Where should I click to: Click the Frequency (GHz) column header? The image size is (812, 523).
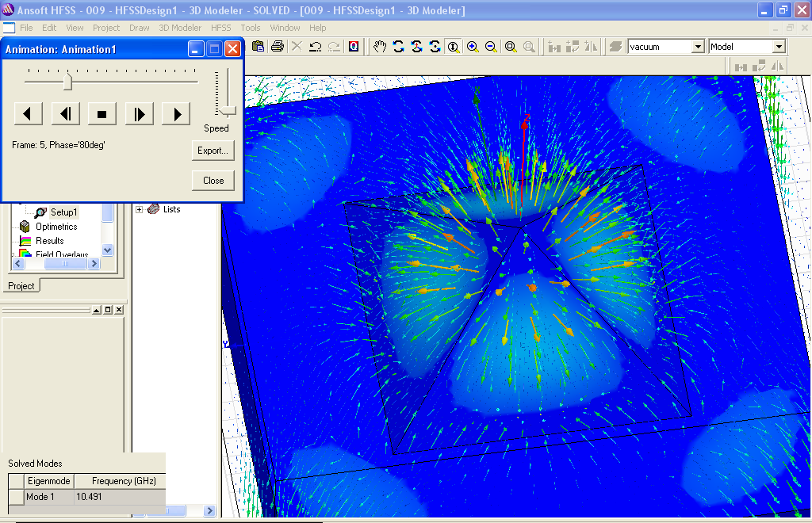tap(121, 481)
